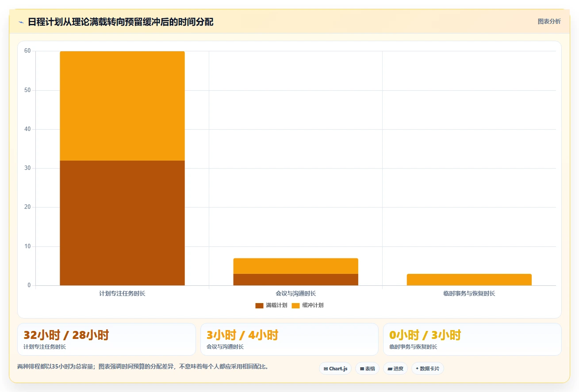Click the dark brown segment of 计划专注任务时长 bar
The width and height of the screenshot is (579, 392).
coord(122,223)
